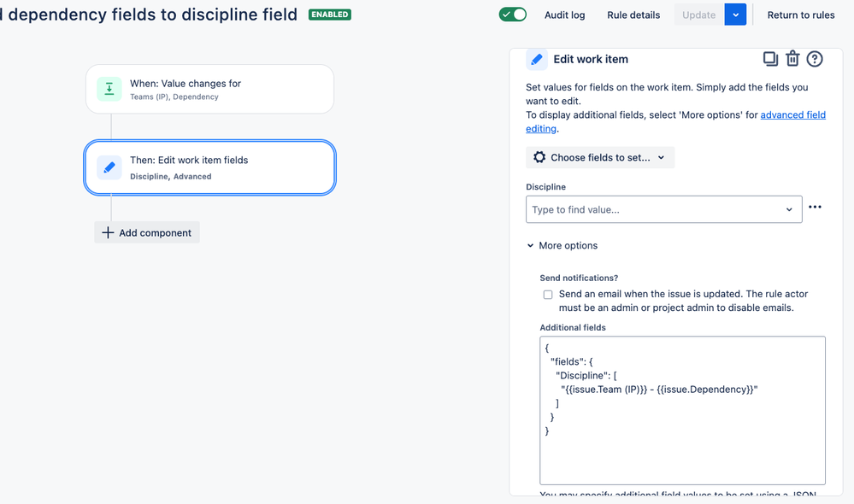854x504 pixels.
Task: Click inside the Additional fields JSON textarea
Action: pos(682,410)
